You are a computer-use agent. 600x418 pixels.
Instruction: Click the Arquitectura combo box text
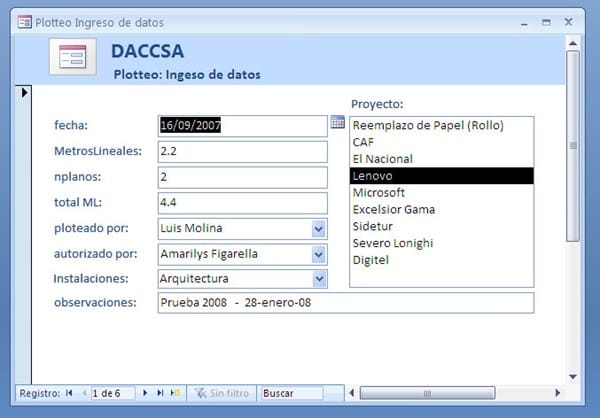pyautogui.click(x=194, y=279)
